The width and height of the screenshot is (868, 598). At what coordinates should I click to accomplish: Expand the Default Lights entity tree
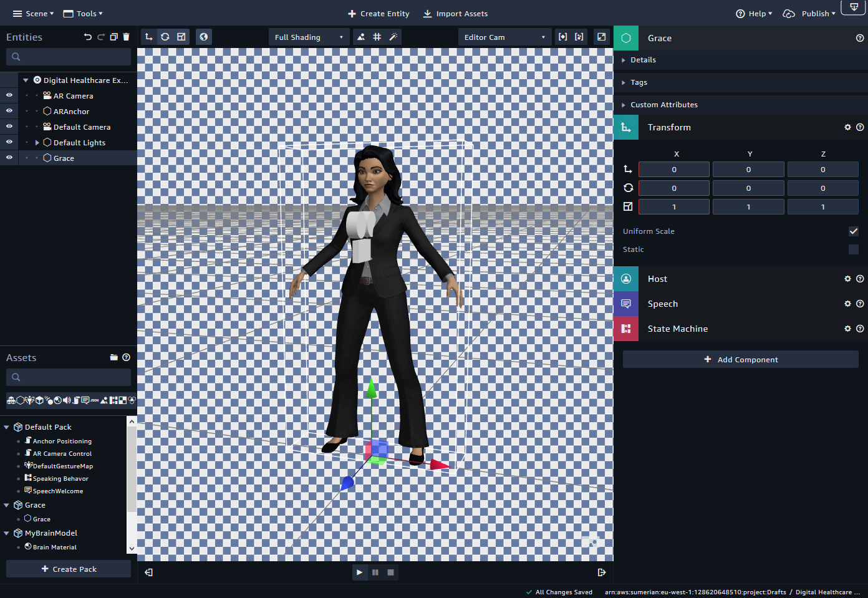click(x=37, y=143)
